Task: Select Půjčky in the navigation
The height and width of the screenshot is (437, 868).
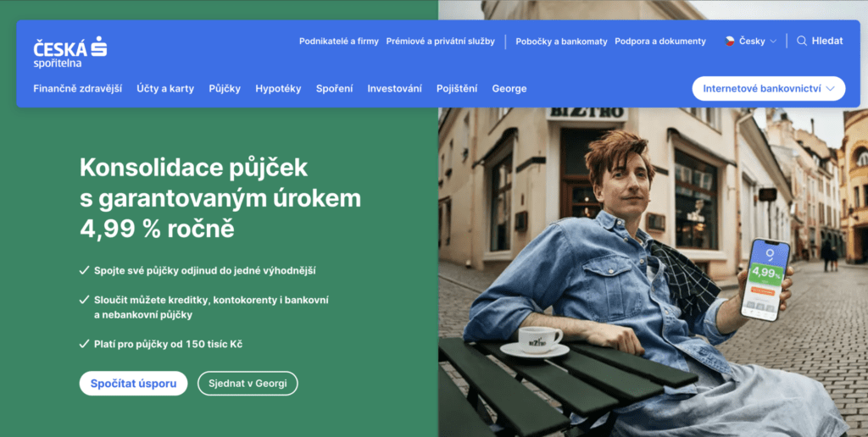Action: point(225,89)
